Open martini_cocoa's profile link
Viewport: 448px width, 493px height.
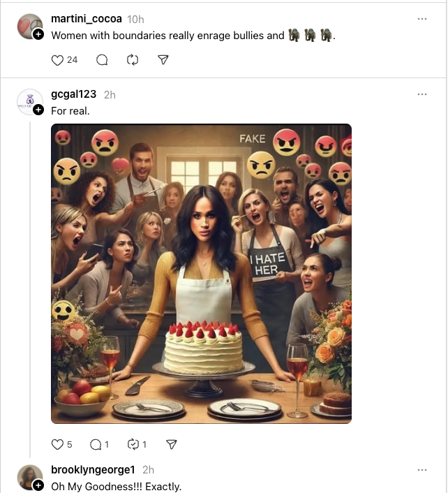pyautogui.click(x=87, y=19)
